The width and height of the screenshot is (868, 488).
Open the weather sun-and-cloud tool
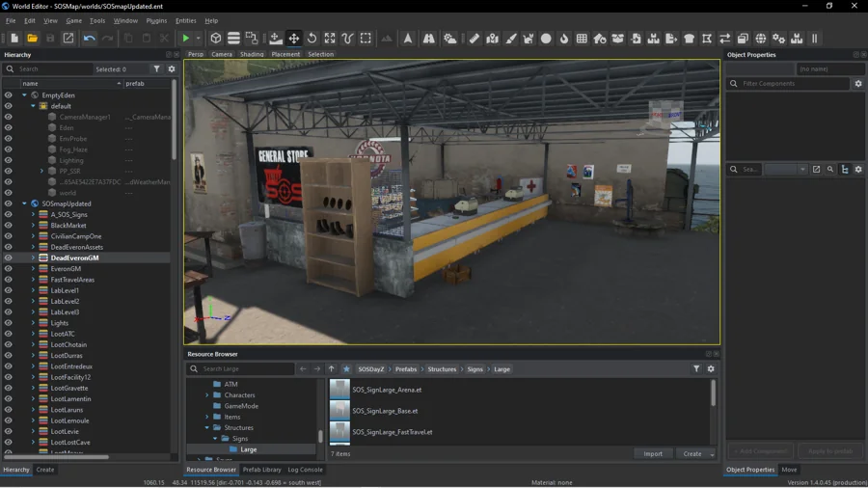coord(450,39)
